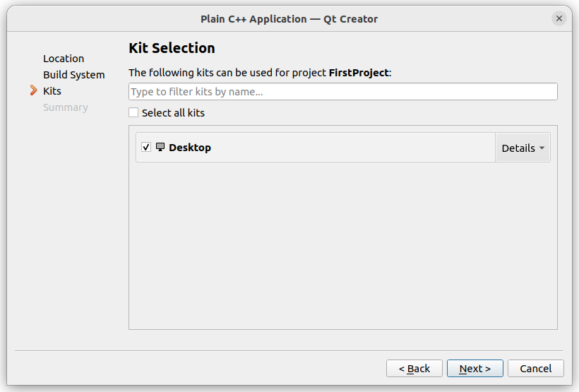Cancel the project wizard
The image size is (579, 392).
(x=536, y=369)
